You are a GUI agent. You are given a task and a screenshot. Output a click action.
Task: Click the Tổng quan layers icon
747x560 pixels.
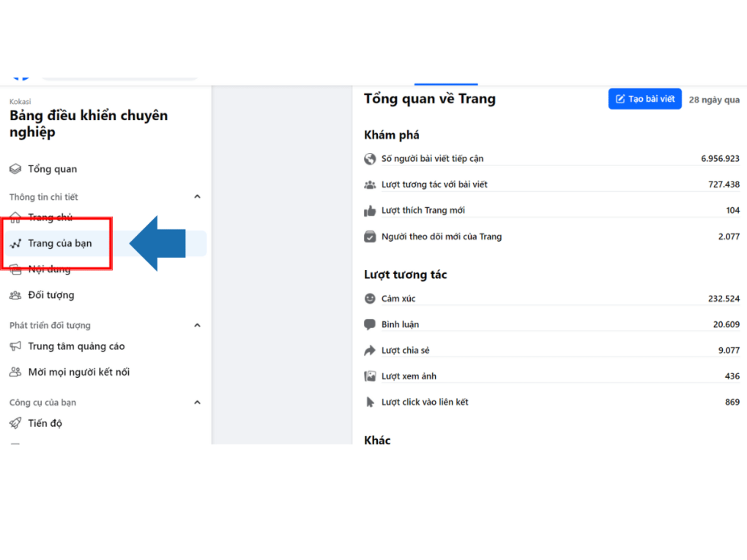15,169
